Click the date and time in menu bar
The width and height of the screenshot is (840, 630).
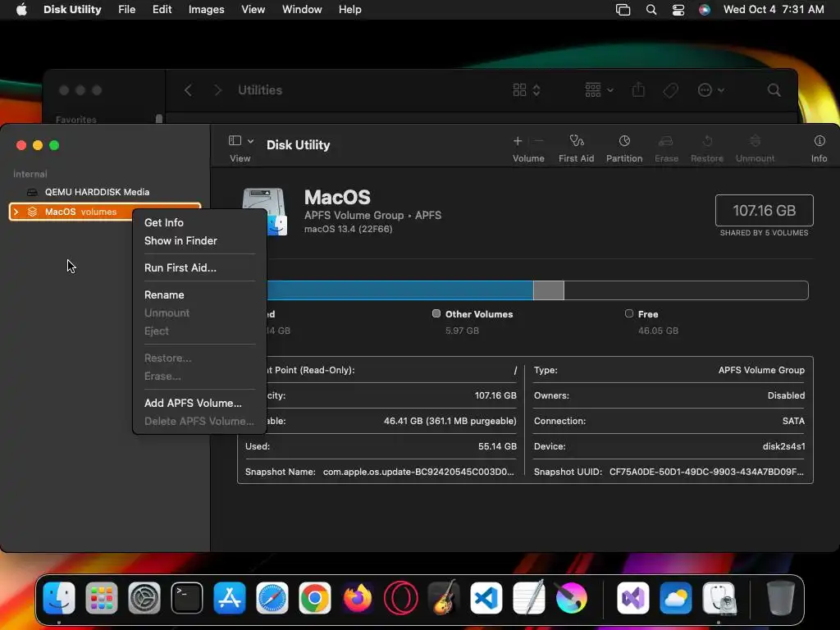tap(774, 10)
